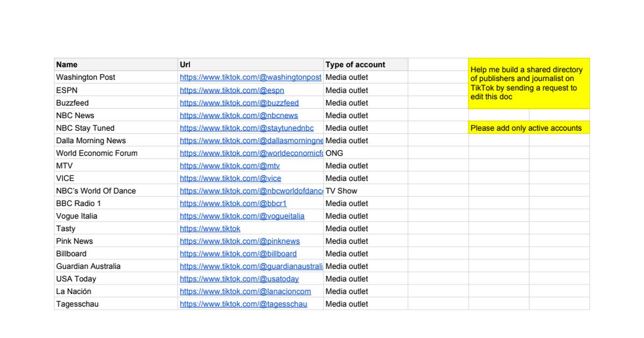644x338 pixels.
Task: Open the guardianaustralia TikTok link
Action: 252,266
